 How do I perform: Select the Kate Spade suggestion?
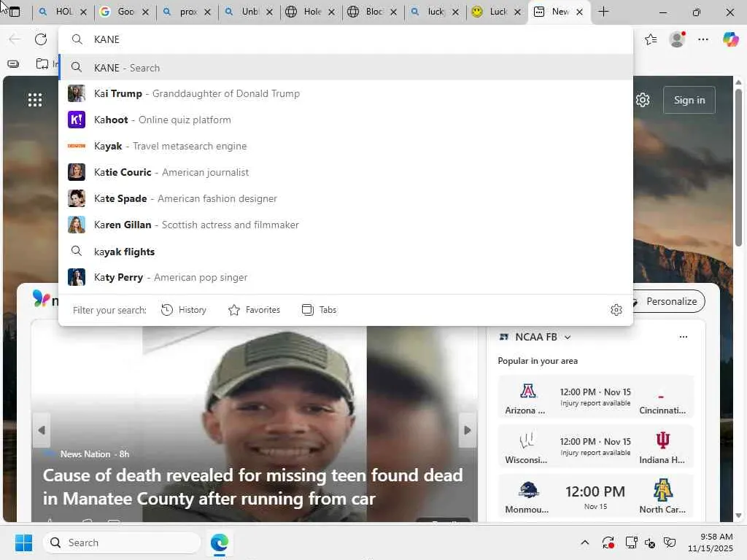pyautogui.click(x=346, y=198)
